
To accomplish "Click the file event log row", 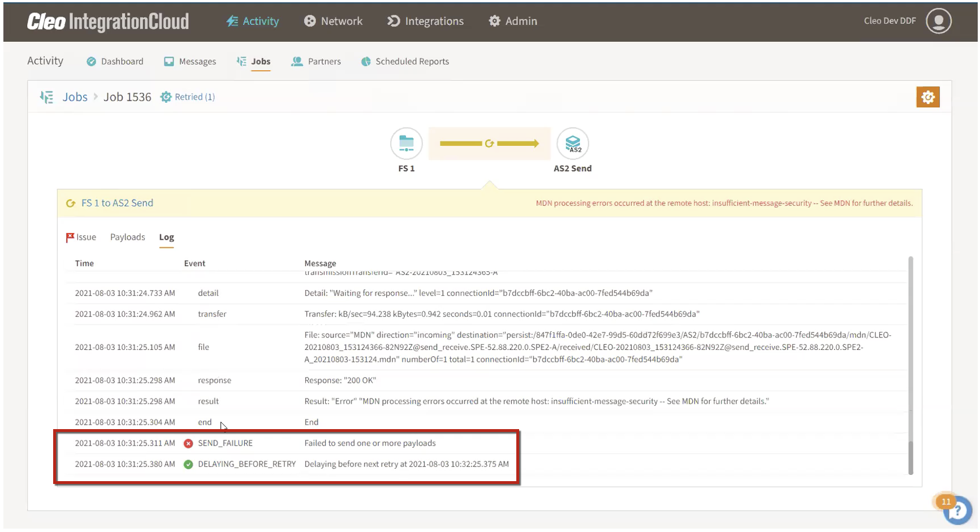I will (486, 347).
